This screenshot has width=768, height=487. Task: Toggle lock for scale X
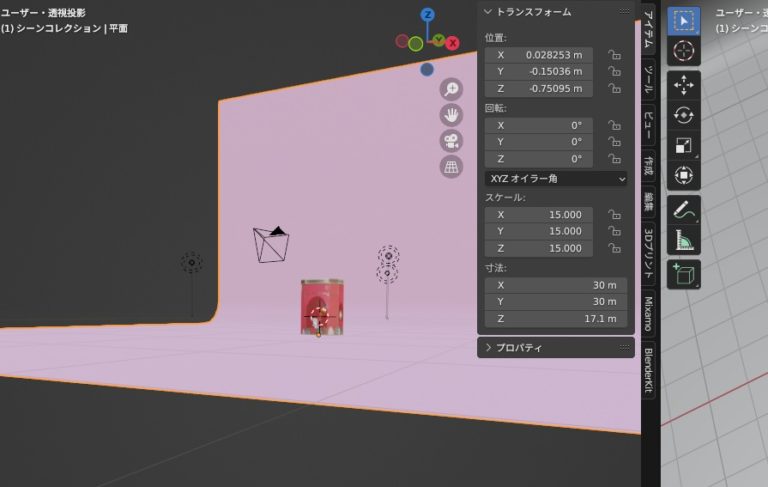pyautogui.click(x=614, y=215)
